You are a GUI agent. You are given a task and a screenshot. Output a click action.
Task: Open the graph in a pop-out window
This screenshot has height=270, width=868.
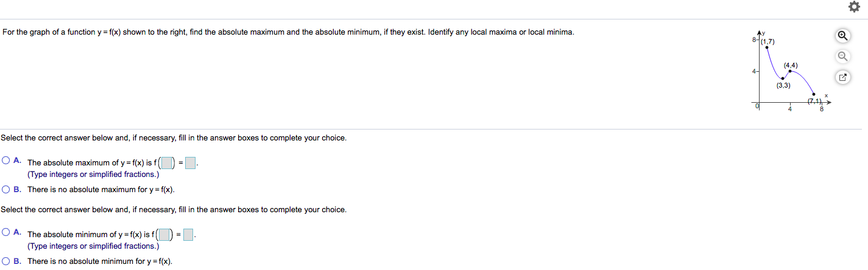842,78
